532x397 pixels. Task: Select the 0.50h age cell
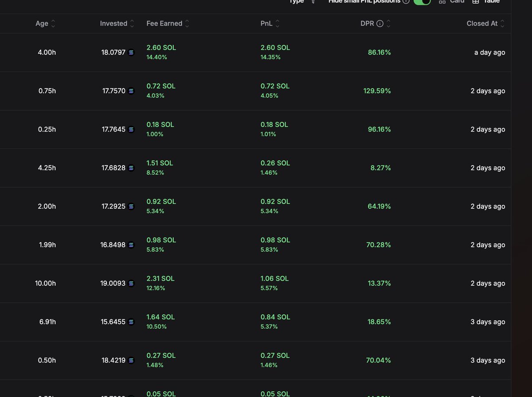click(x=47, y=361)
